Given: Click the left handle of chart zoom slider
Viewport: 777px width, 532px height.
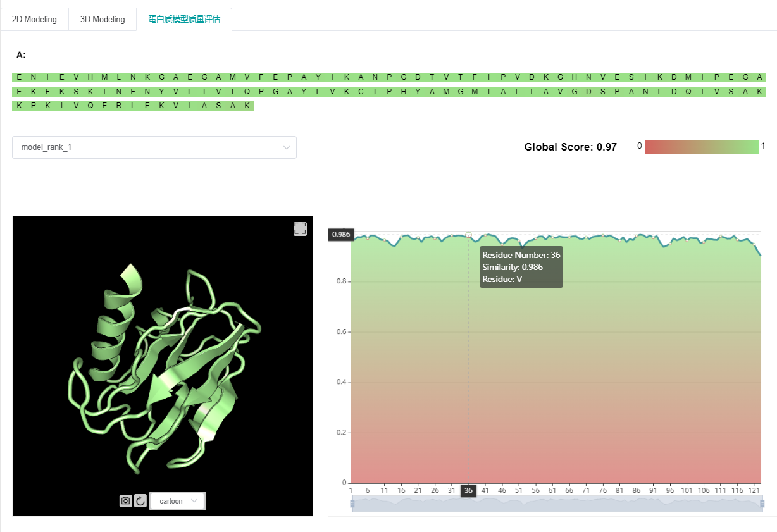Looking at the screenshot, I should click(x=352, y=504).
